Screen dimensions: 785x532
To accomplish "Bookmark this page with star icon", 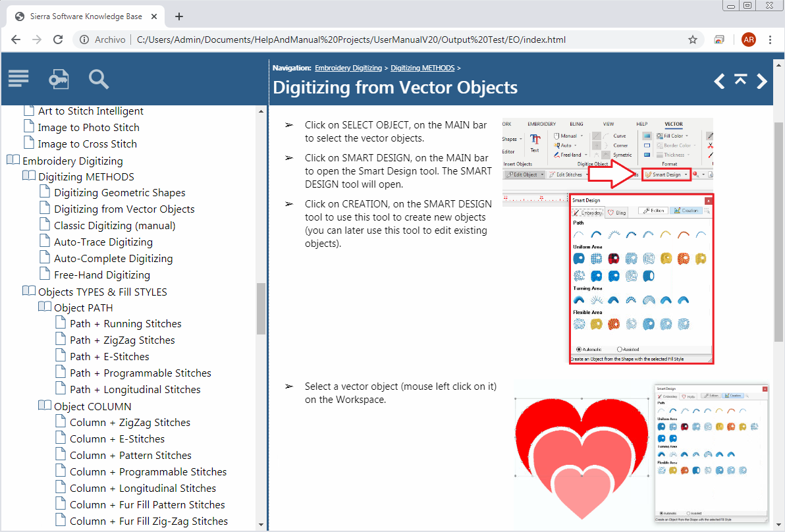I will pyautogui.click(x=693, y=40).
